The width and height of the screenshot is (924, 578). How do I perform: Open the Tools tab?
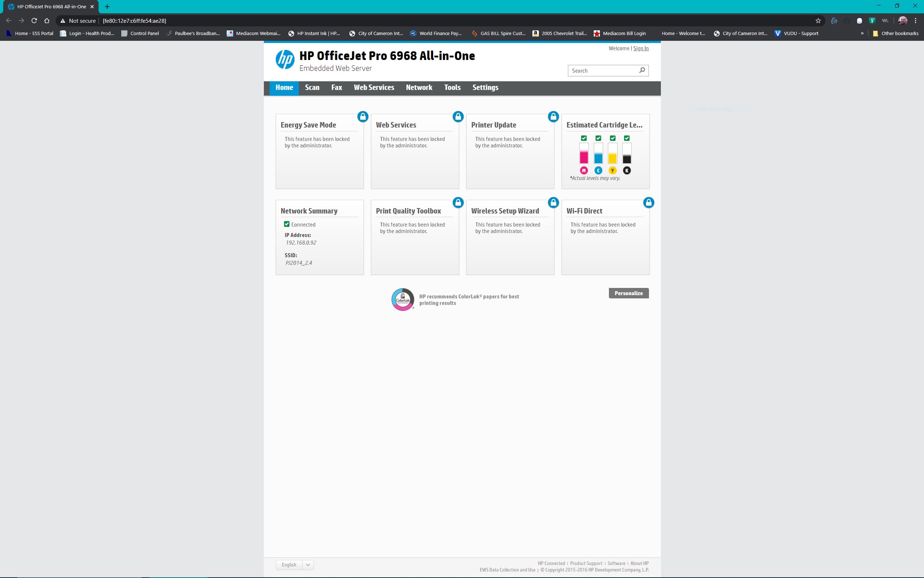tap(452, 87)
